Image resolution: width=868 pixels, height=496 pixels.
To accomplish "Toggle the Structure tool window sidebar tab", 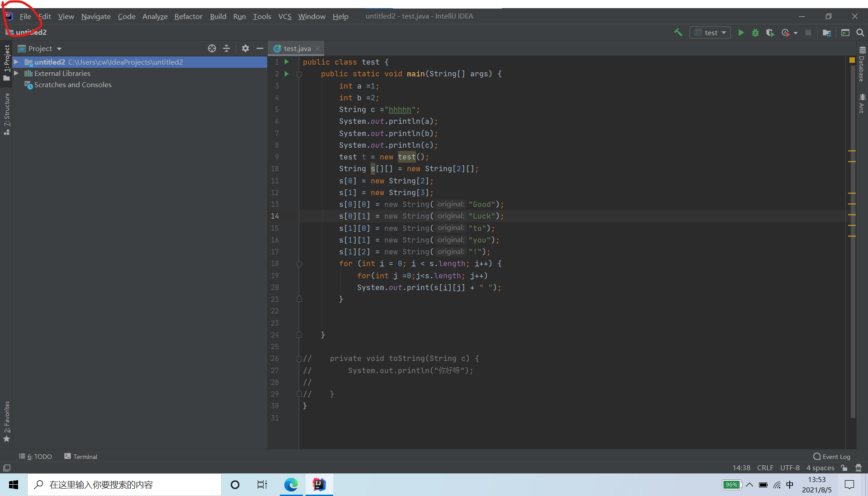I will pyautogui.click(x=6, y=113).
